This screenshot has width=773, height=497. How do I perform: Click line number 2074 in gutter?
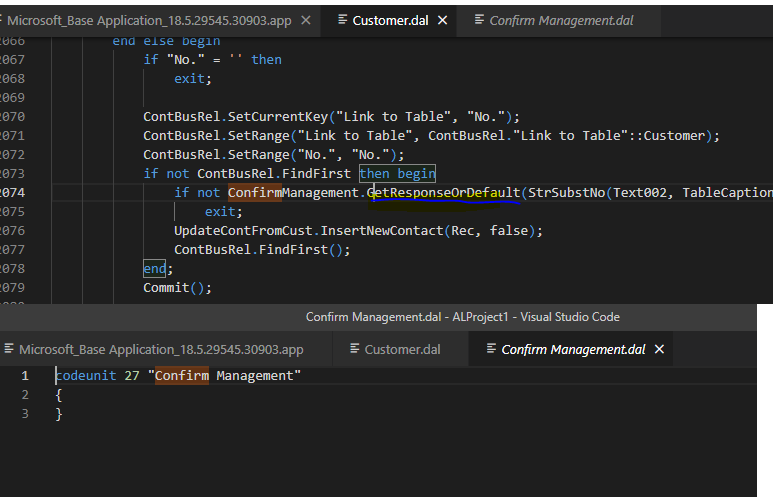(x=12, y=192)
